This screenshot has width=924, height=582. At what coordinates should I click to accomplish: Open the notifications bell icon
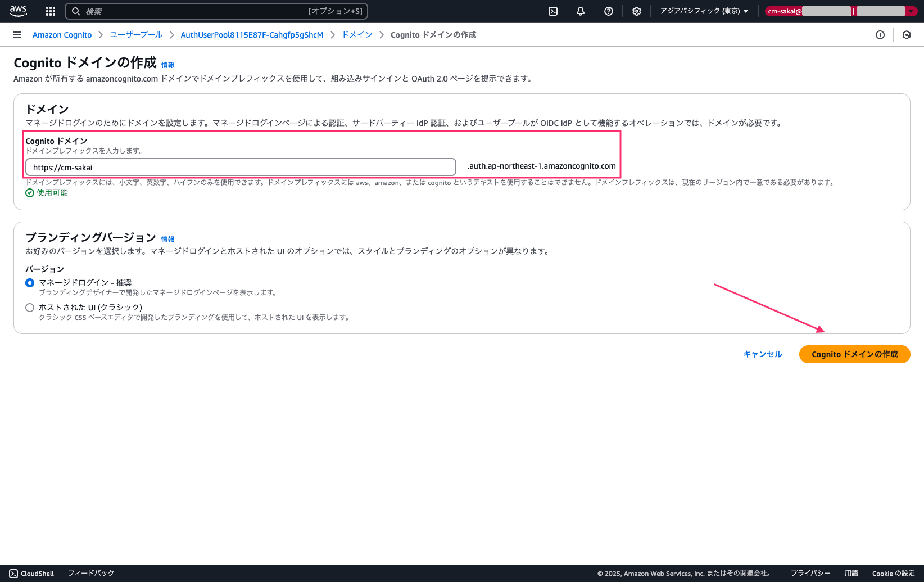(581, 11)
